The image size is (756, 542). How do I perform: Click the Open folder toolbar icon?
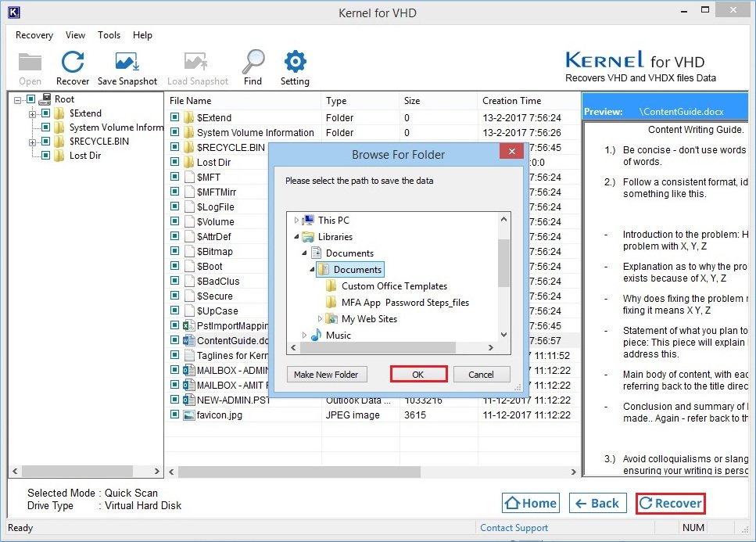point(30,63)
